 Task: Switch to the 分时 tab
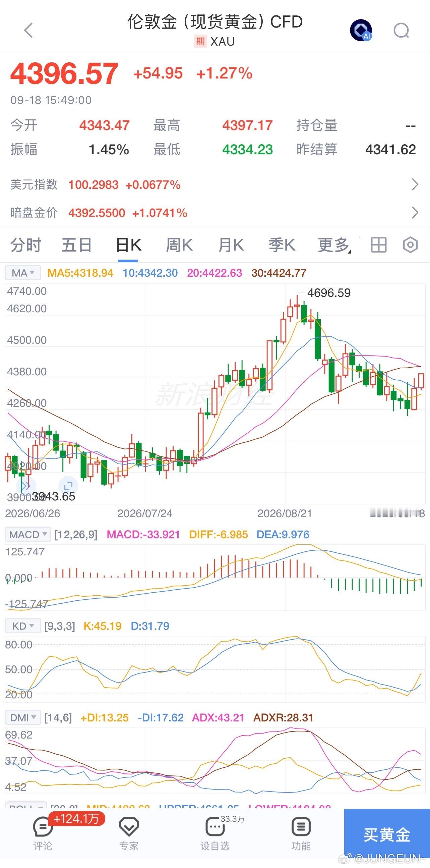click(x=25, y=245)
